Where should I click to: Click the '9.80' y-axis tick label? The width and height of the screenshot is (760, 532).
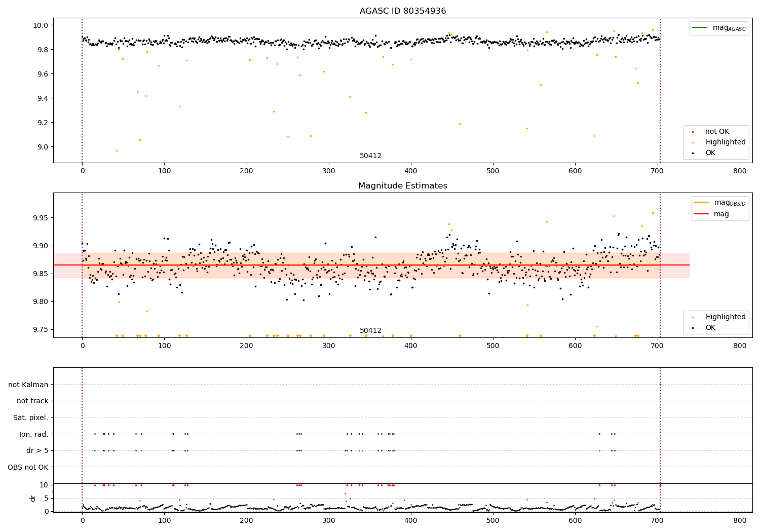coord(41,301)
